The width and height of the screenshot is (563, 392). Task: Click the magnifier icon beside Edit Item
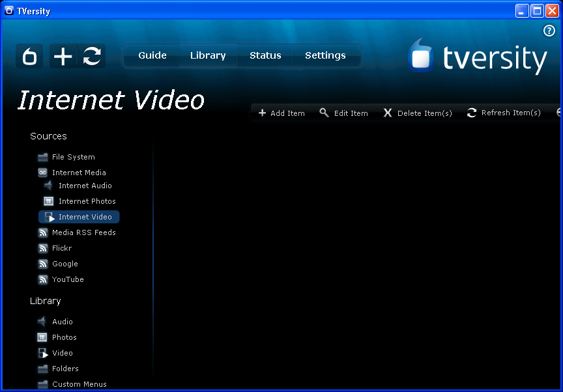coord(324,113)
